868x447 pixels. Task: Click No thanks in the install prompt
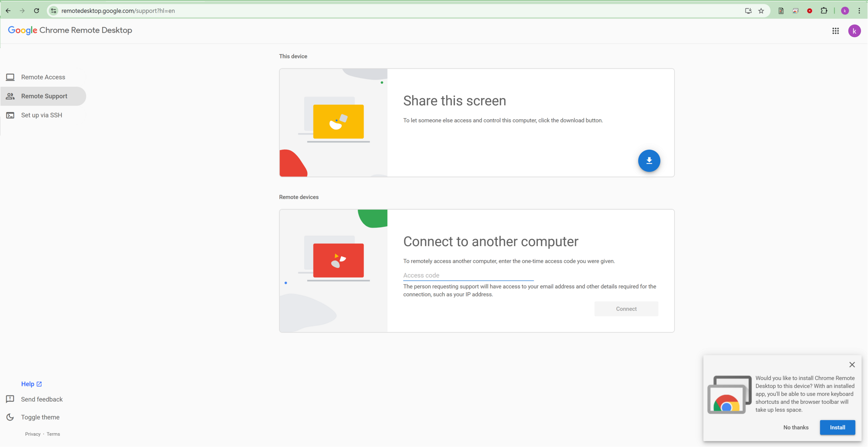point(796,427)
